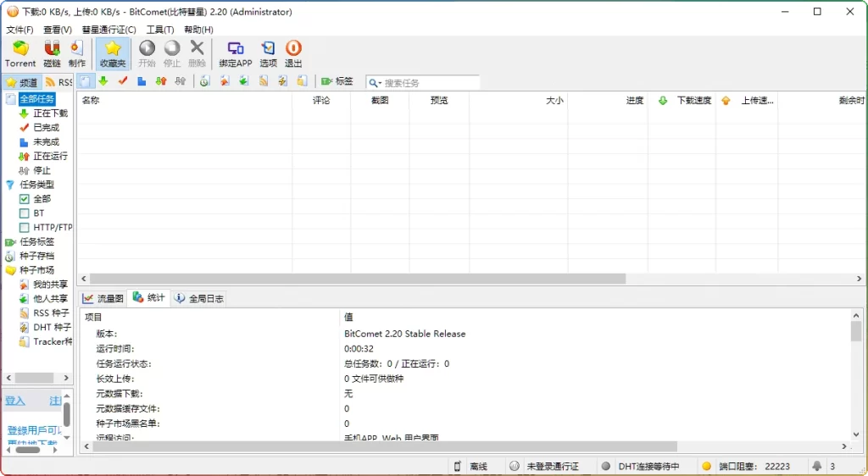The image size is (868, 476).
Task: Open a Torrent file from toolbar
Action: (20, 53)
